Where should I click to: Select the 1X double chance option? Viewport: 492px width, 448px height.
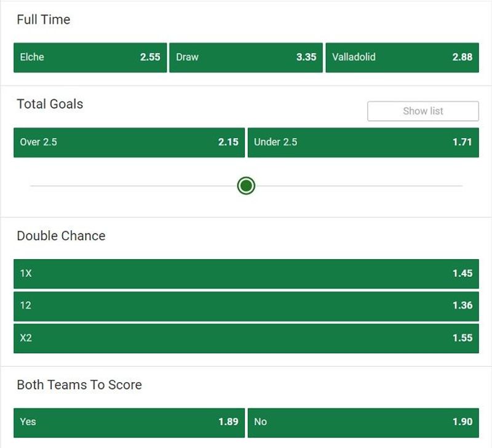246,274
